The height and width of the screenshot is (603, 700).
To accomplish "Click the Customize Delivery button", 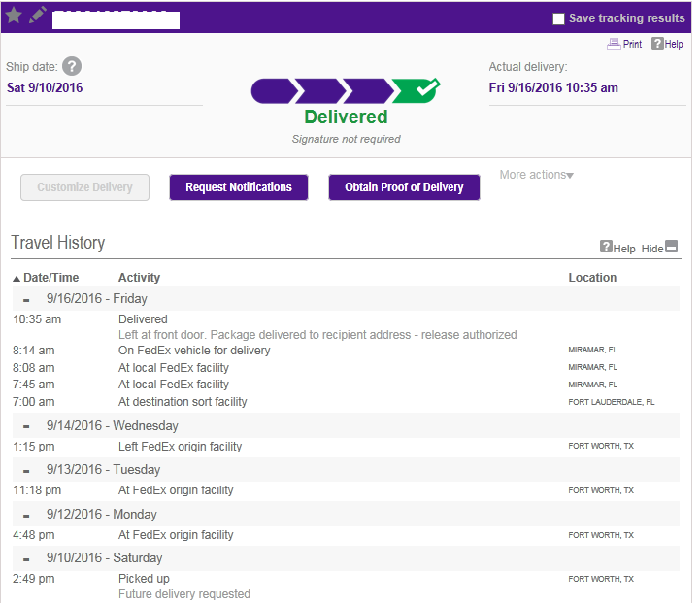I will click(84, 187).
